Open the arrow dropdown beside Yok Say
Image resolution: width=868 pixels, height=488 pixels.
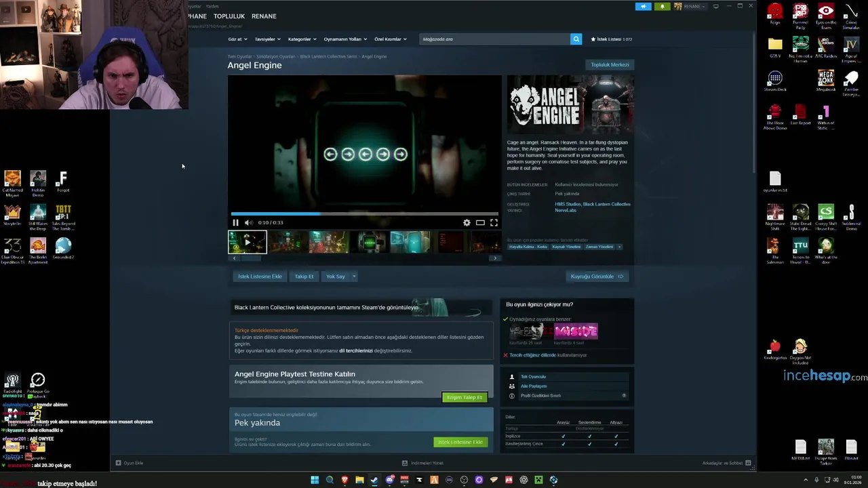tap(354, 277)
